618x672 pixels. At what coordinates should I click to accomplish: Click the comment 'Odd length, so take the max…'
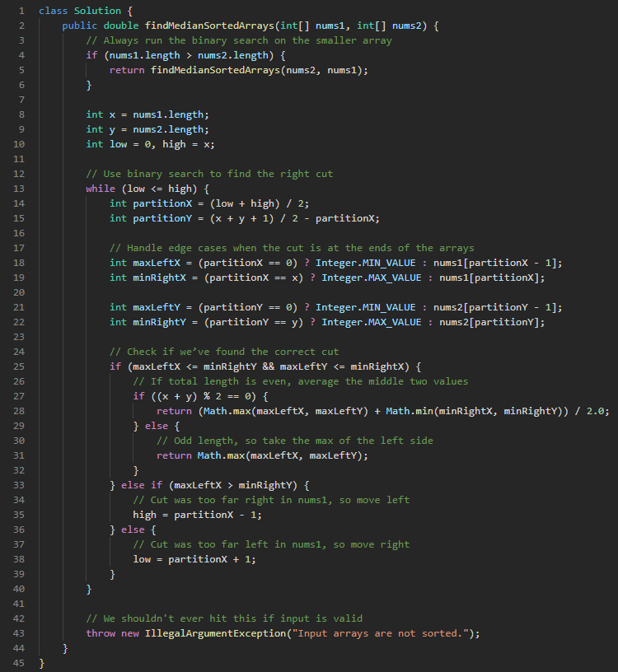295,441
